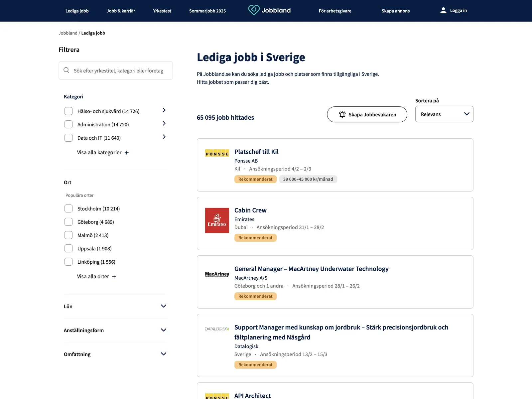Click the plus icon next to Visa alla kategorier

(127, 153)
